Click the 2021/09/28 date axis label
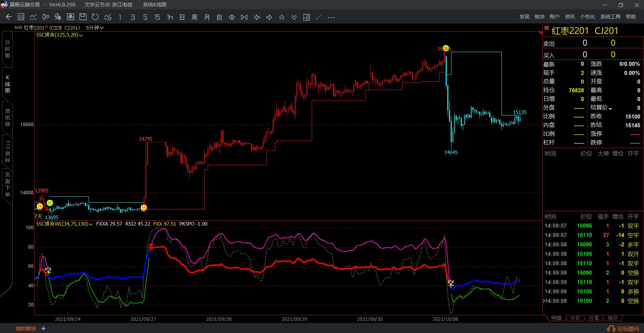644x333 pixels. [x=219, y=319]
